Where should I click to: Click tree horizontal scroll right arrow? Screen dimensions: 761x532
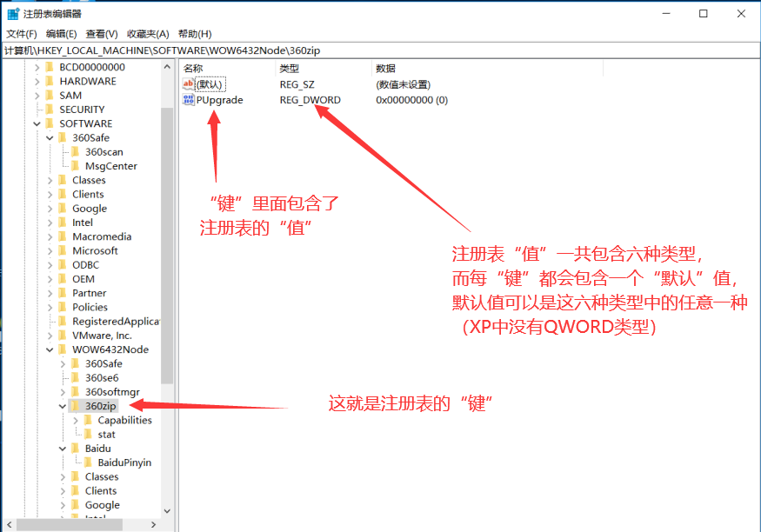[x=153, y=525]
